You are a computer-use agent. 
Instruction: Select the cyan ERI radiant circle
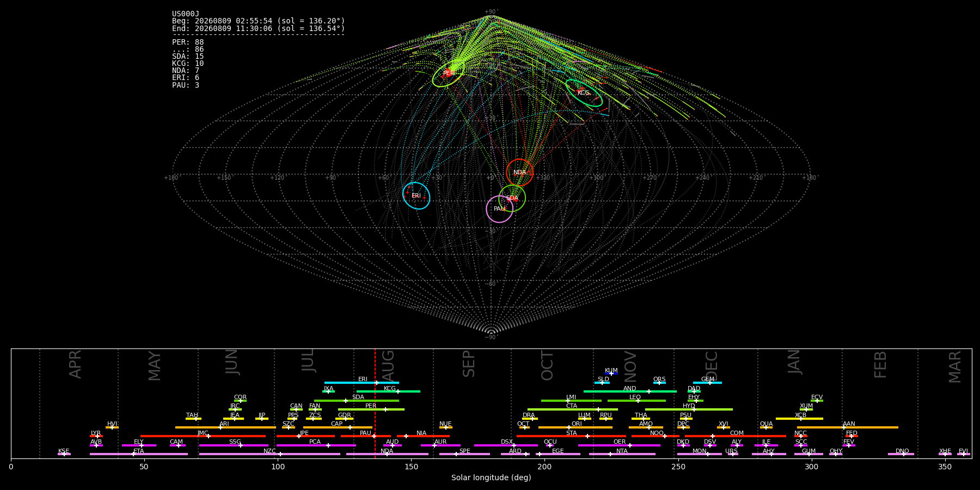click(416, 195)
